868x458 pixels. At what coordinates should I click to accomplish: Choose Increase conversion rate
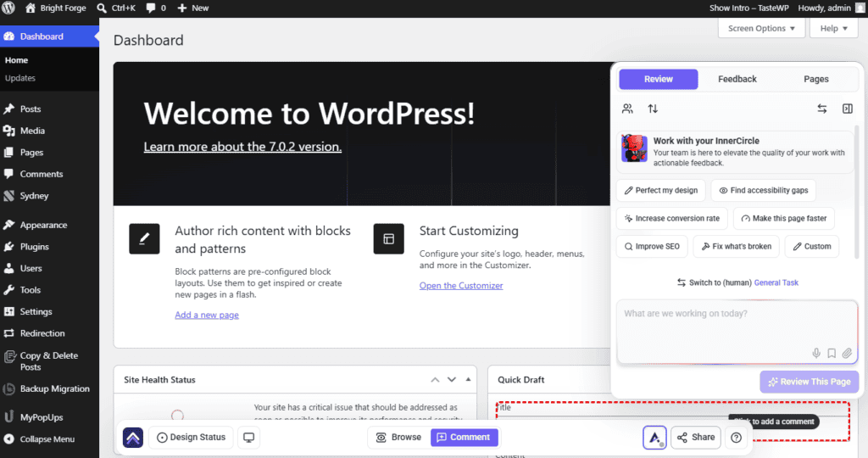[x=672, y=218]
